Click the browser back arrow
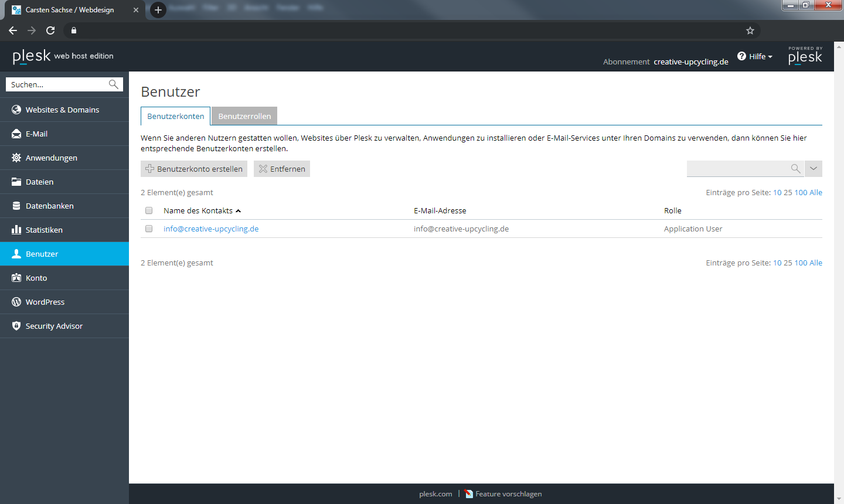This screenshot has height=504, width=844. (13, 30)
